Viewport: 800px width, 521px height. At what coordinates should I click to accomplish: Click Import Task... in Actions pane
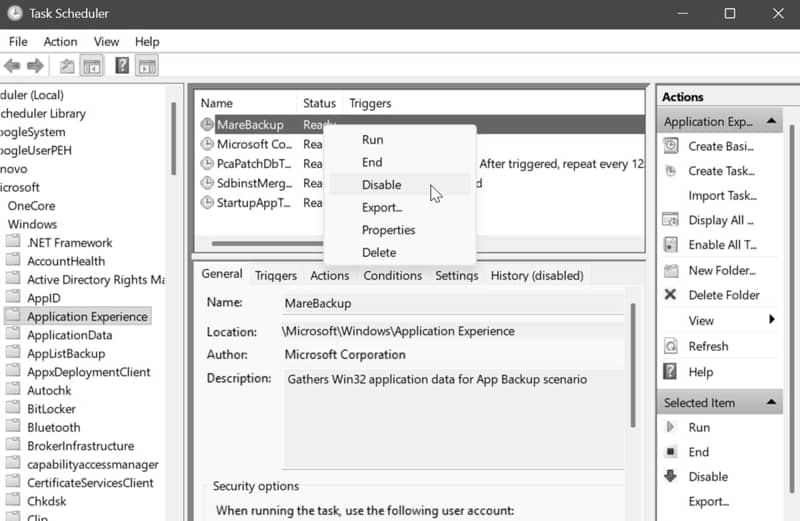[x=722, y=195]
